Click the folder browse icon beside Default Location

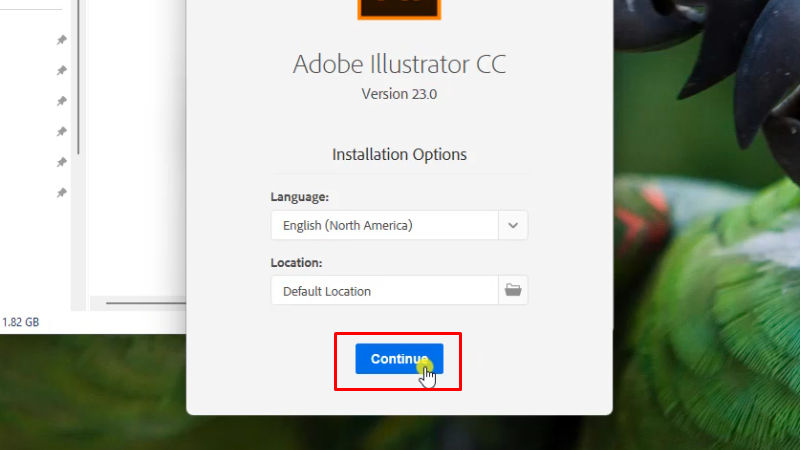513,290
